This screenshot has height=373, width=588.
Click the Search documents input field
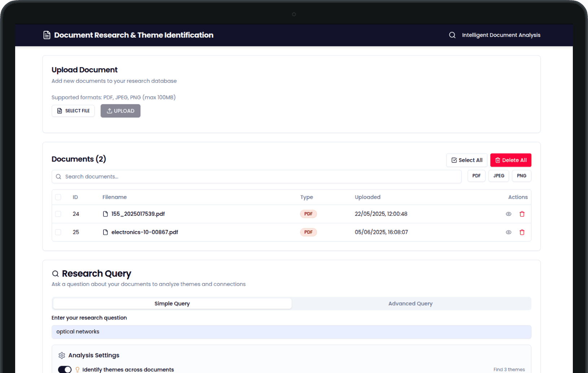click(x=256, y=177)
